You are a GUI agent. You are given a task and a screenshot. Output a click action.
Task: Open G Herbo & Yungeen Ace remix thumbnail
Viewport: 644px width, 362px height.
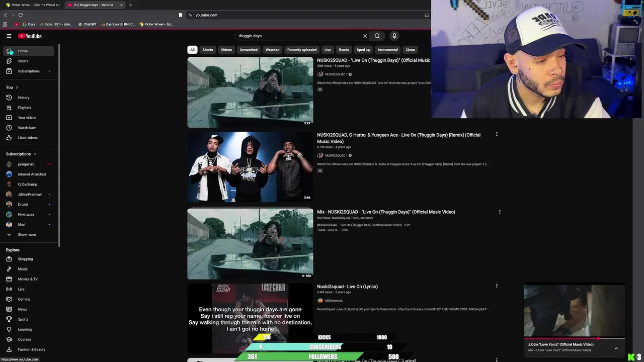tap(250, 167)
